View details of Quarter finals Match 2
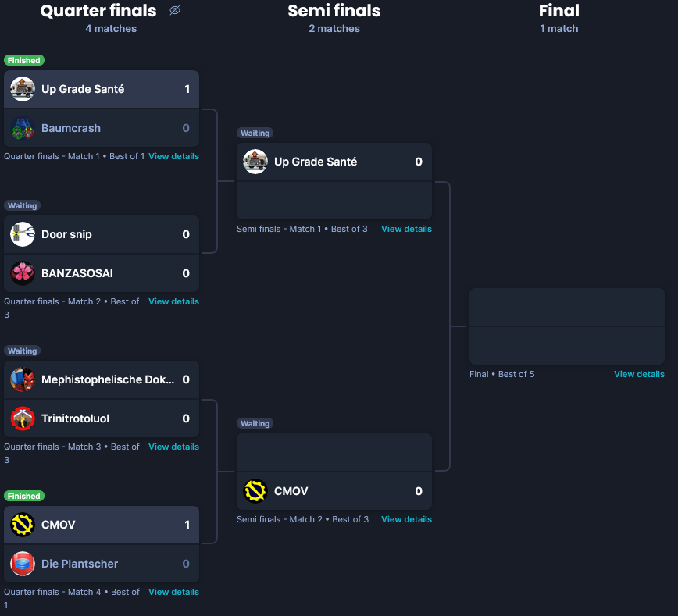 pos(174,301)
